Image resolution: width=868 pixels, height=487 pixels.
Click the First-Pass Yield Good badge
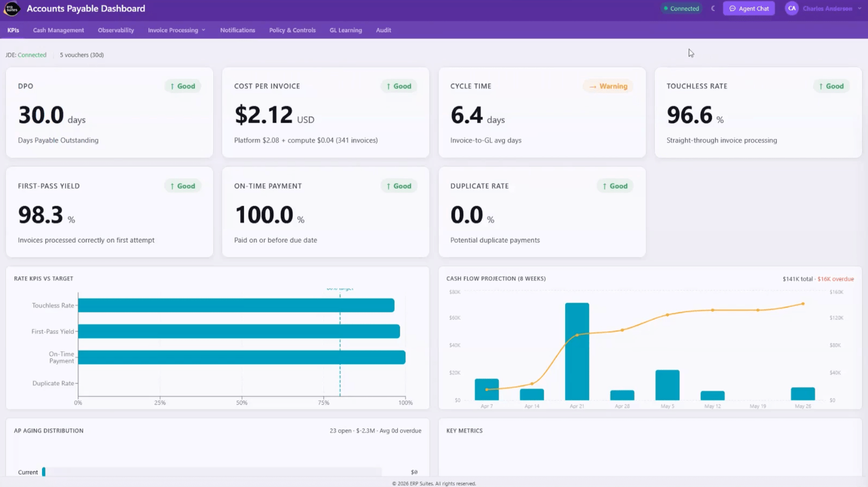click(x=183, y=186)
